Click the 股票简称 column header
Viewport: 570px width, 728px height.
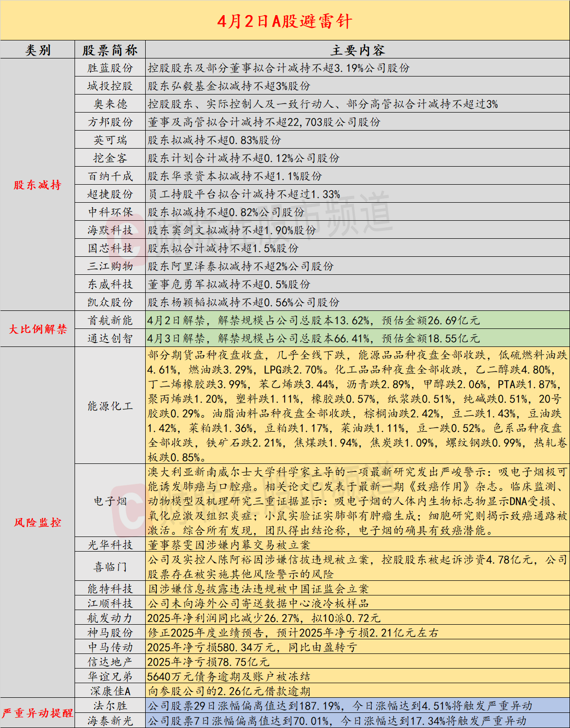(110, 50)
